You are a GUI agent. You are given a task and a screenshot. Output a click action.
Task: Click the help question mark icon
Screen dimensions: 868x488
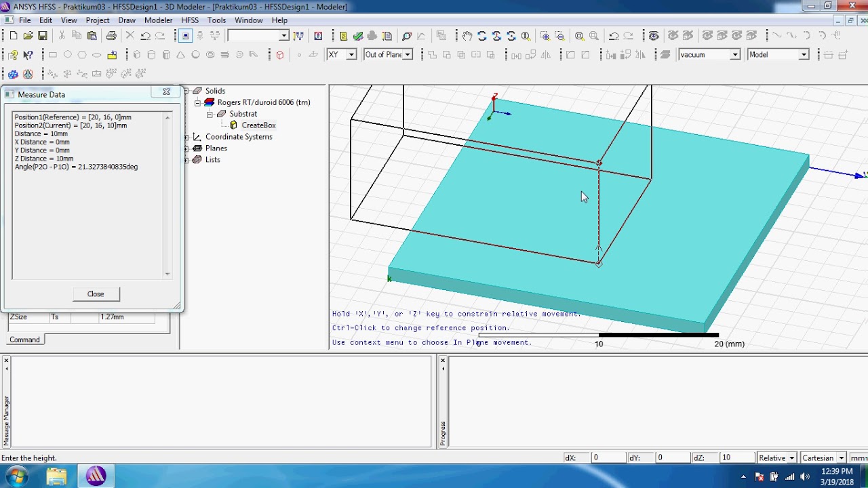pyautogui.click(x=13, y=55)
